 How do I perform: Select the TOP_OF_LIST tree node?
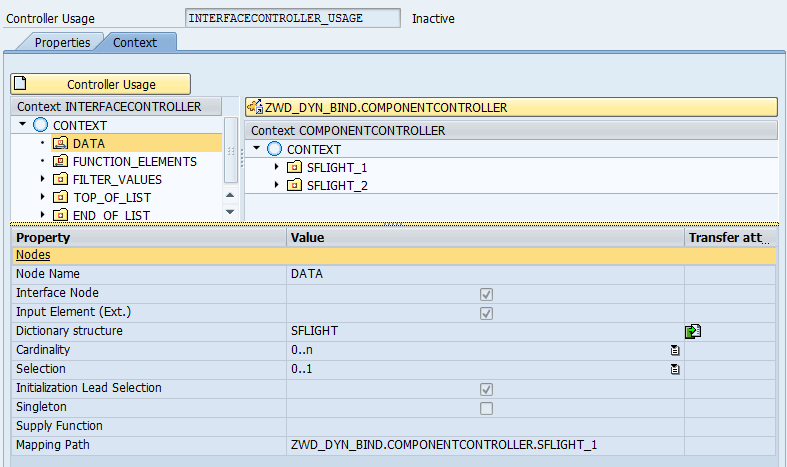click(112, 198)
